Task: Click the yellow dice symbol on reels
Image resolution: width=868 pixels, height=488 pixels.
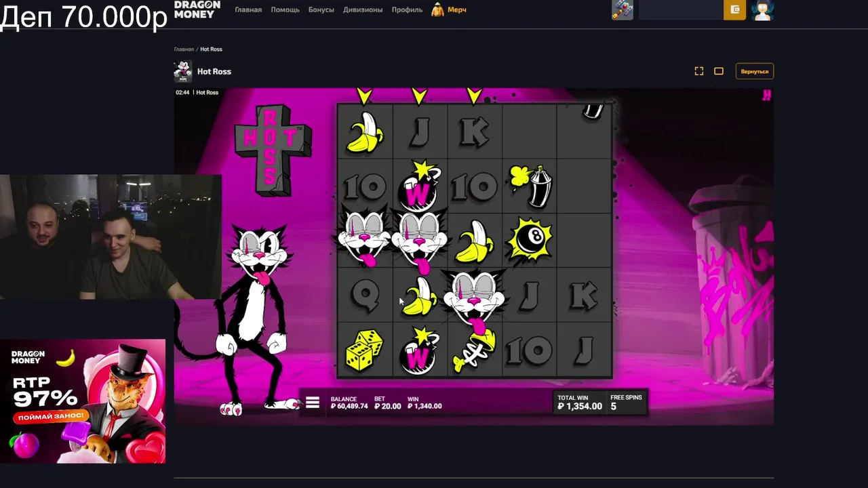Action: coord(364,350)
